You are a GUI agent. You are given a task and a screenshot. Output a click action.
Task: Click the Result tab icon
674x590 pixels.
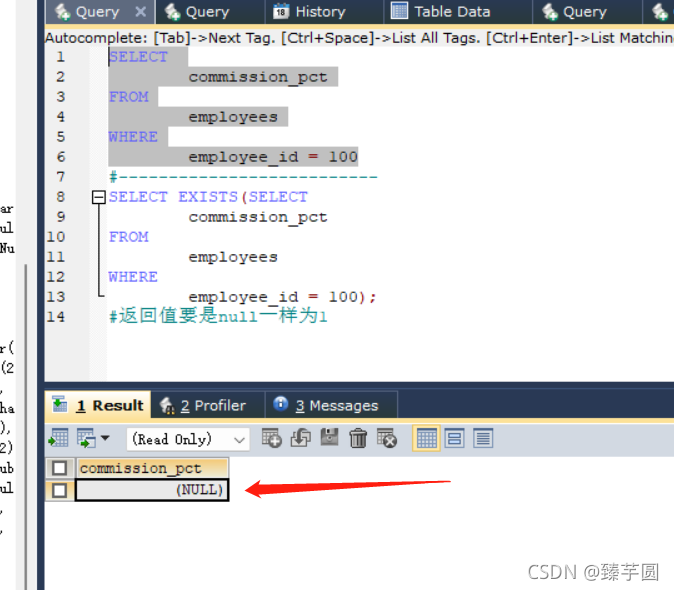click(60, 404)
